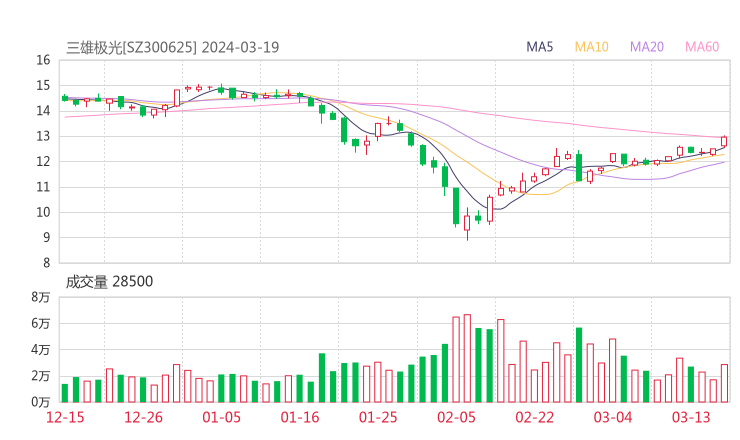This screenshot has width=740, height=440.
Task: Click the price axis value 11
Action: click(43, 187)
